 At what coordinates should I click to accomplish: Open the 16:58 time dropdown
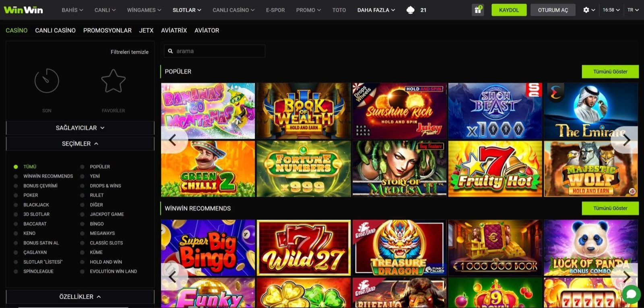tap(611, 10)
